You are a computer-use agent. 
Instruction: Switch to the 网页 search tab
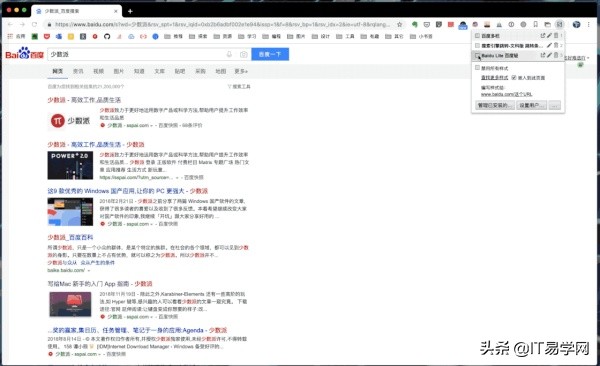[58, 71]
